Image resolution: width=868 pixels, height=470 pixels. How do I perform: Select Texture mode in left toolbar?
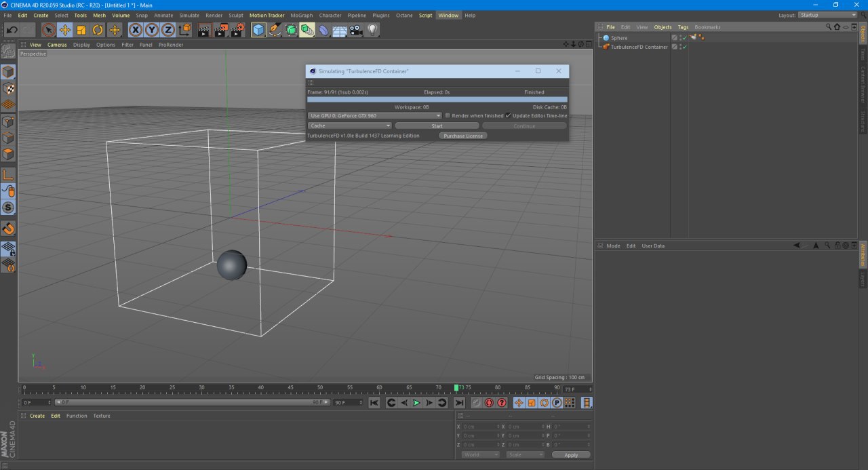click(8, 88)
